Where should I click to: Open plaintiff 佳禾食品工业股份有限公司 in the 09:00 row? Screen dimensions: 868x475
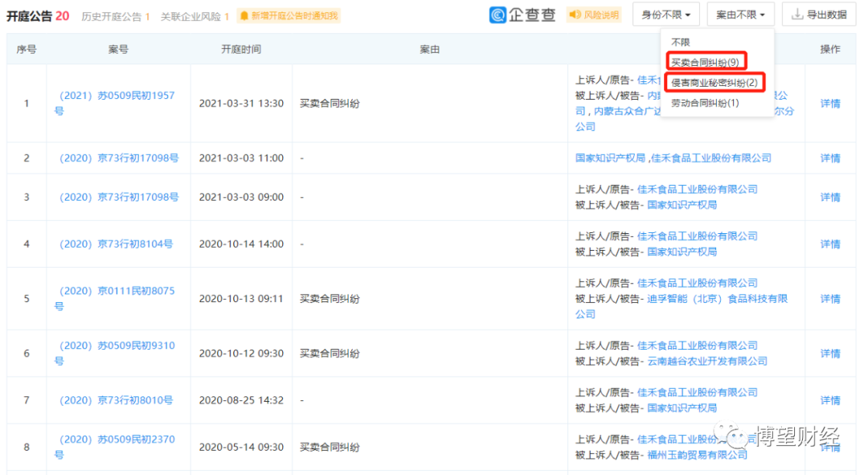coord(698,190)
